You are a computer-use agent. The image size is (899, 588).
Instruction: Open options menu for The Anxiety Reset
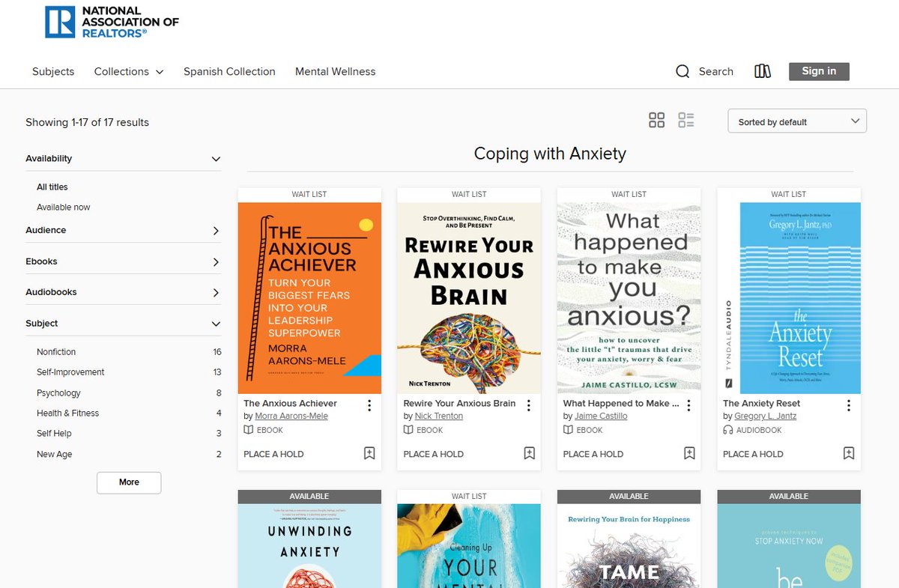[849, 405]
